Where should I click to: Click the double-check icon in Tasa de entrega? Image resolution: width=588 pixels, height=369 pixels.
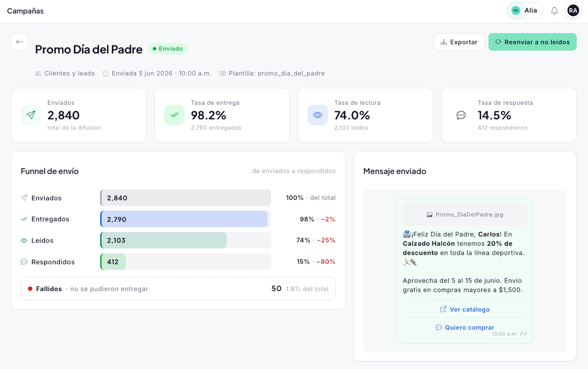pos(174,115)
